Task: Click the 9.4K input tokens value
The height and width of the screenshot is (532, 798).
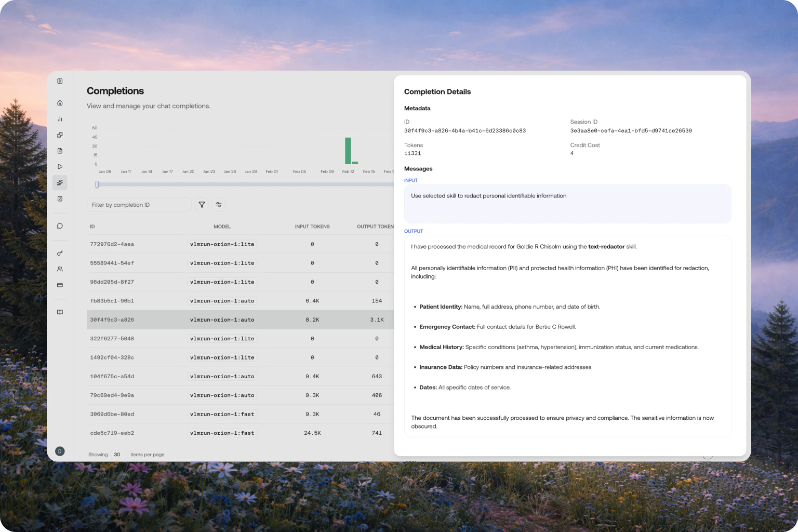Action: [x=312, y=377]
